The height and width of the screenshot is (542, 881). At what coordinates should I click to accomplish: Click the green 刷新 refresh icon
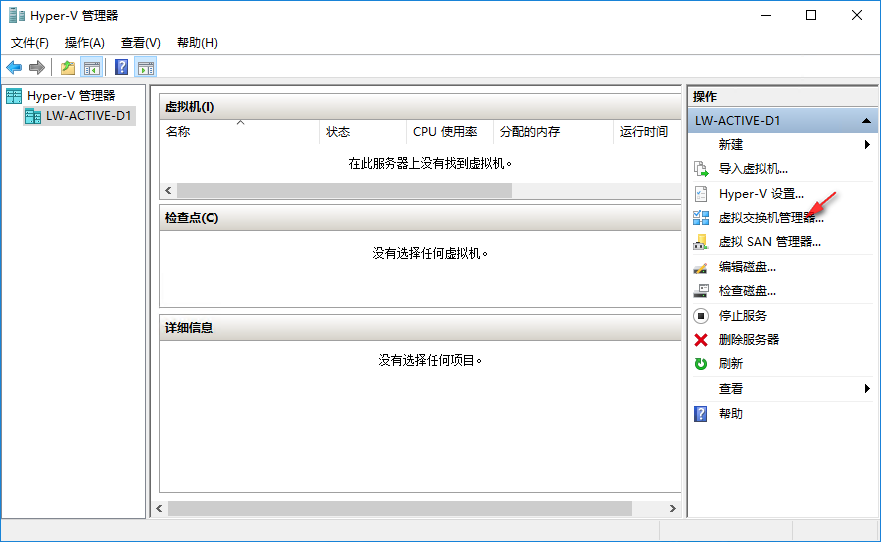(701, 364)
